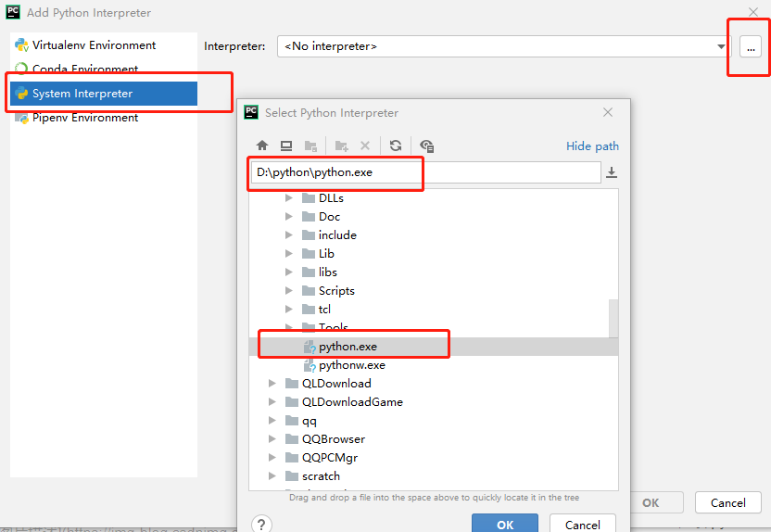Toggle show hidden files and directories
Image resolution: width=771 pixels, height=532 pixels.
(x=427, y=146)
